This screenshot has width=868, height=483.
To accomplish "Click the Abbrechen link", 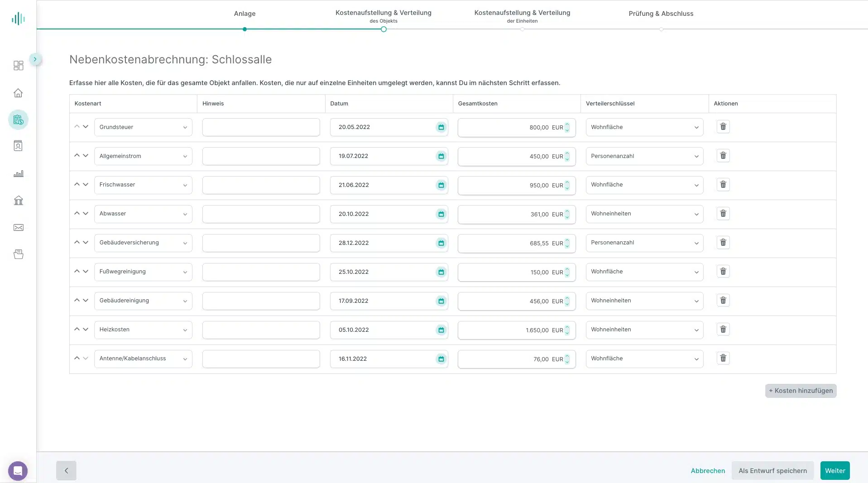I will (x=708, y=471).
